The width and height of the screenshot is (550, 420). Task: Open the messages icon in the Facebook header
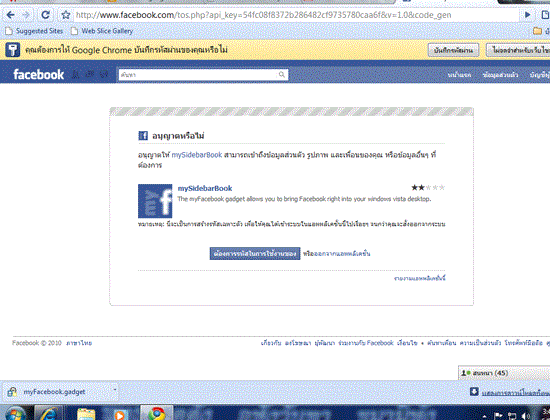(x=90, y=74)
